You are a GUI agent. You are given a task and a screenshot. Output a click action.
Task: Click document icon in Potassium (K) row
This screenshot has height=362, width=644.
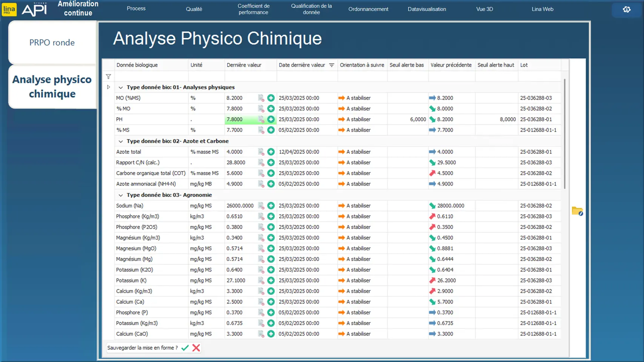[261, 281]
